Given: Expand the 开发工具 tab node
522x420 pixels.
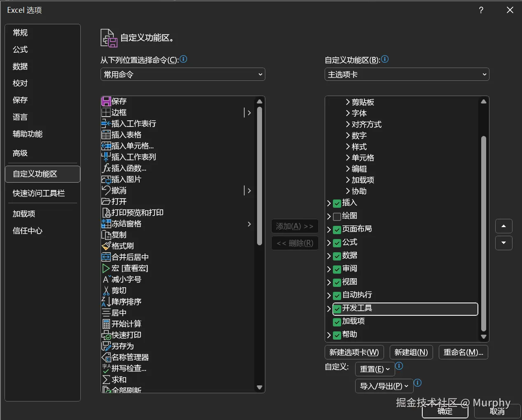Looking at the screenshot, I should (329, 309).
